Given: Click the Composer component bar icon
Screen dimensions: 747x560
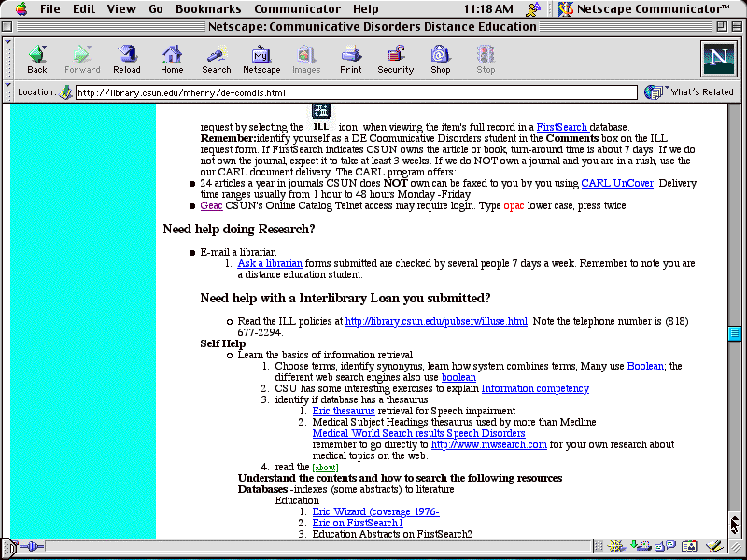Looking at the screenshot, I should tap(715, 546).
